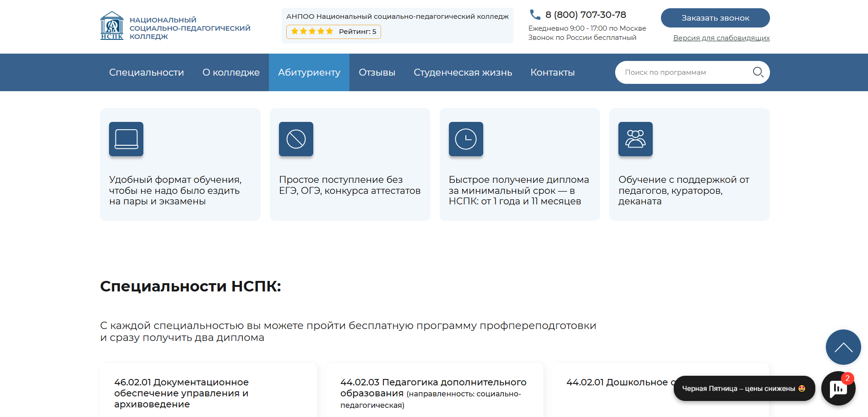Click the search magnifier icon

pos(758,72)
